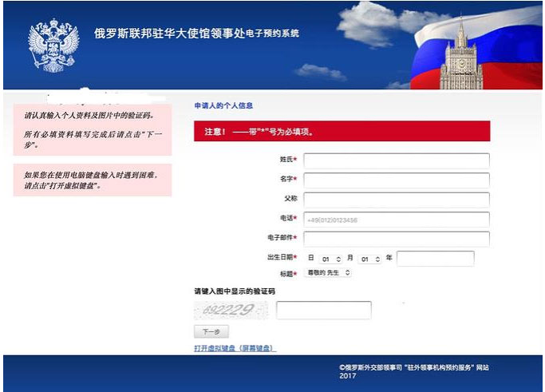Viewport: 545px width, 392px height.
Task: Focus the 电子邮件 email input
Action: tap(396, 239)
